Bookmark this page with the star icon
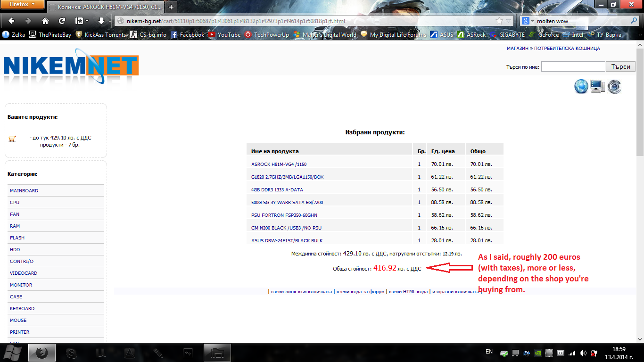The width and height of the screenshot is (644, 362). [499, 21]
